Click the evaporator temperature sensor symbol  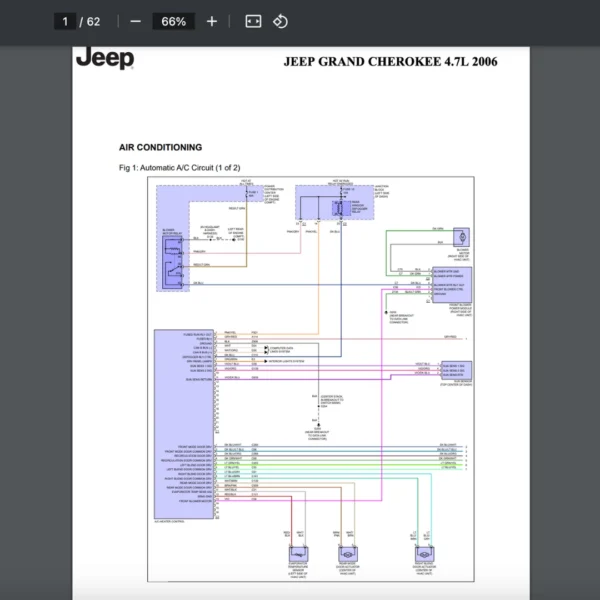click(x=296, y=553)
